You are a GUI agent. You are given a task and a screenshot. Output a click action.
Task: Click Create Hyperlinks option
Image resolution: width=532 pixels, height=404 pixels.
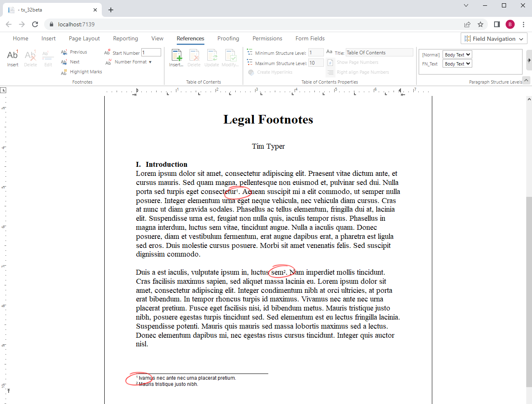270,72
